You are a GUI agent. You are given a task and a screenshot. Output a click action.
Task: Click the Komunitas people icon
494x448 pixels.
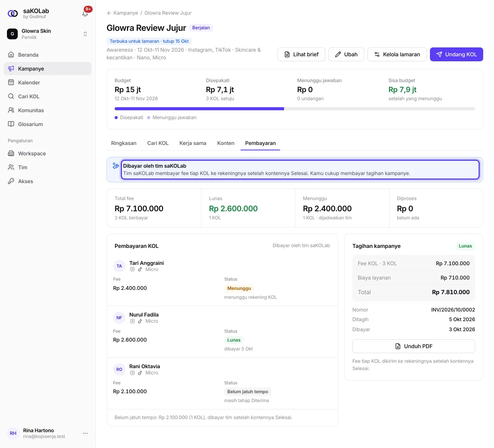11,110
